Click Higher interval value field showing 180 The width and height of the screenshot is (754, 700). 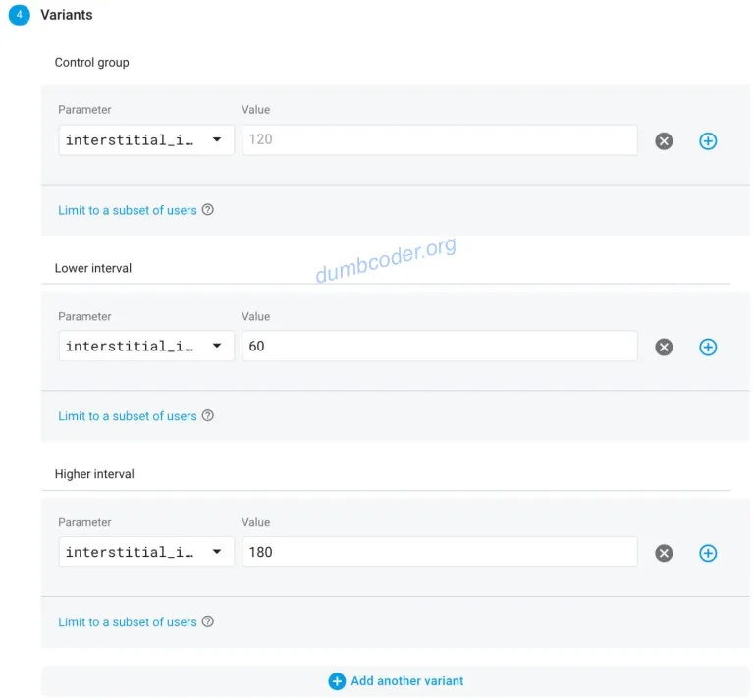(440, 552)
